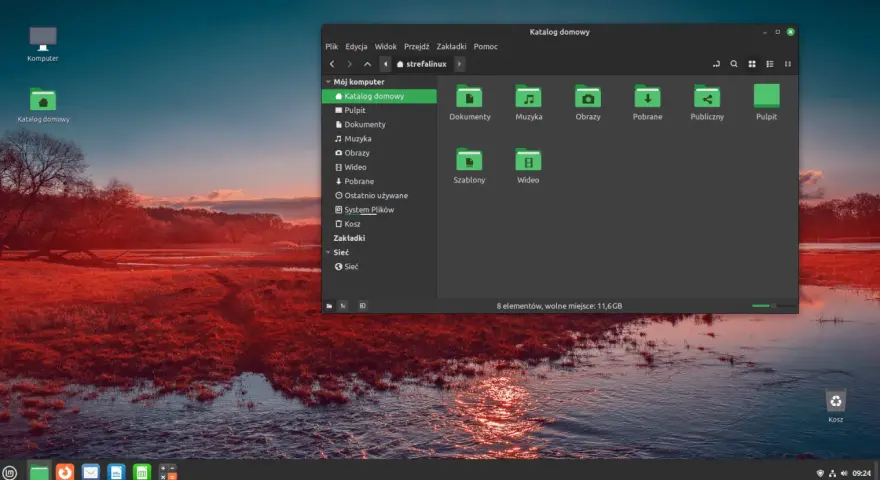Screen dimensions: 880x480
Task: Select Pobrane in the sidebar
Action: point(379,181)
